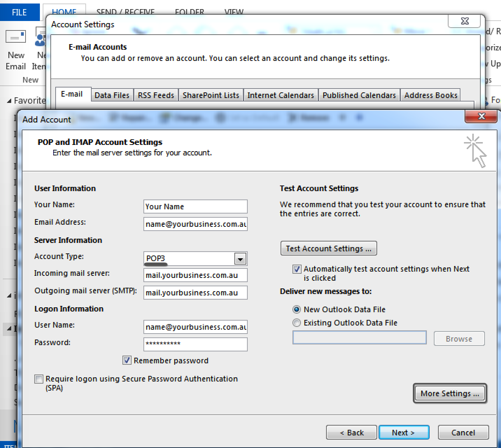This screenshot has height=448, width=501.
Task: Click the Next button
Action: [404, 433]
